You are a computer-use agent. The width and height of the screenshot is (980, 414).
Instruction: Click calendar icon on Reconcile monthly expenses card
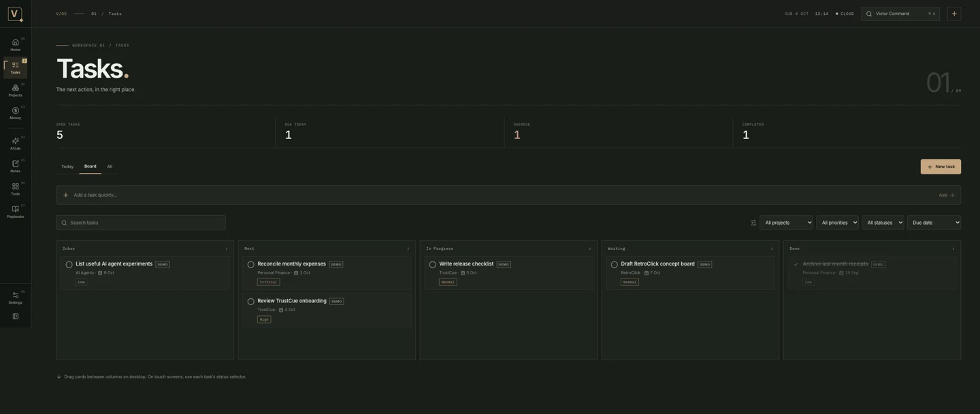[x=296, y=273]
